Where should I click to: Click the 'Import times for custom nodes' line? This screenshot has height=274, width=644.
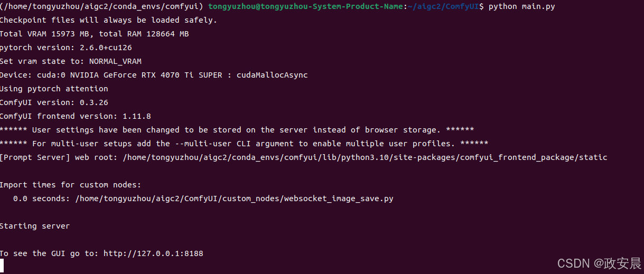[x=70, y=185]
